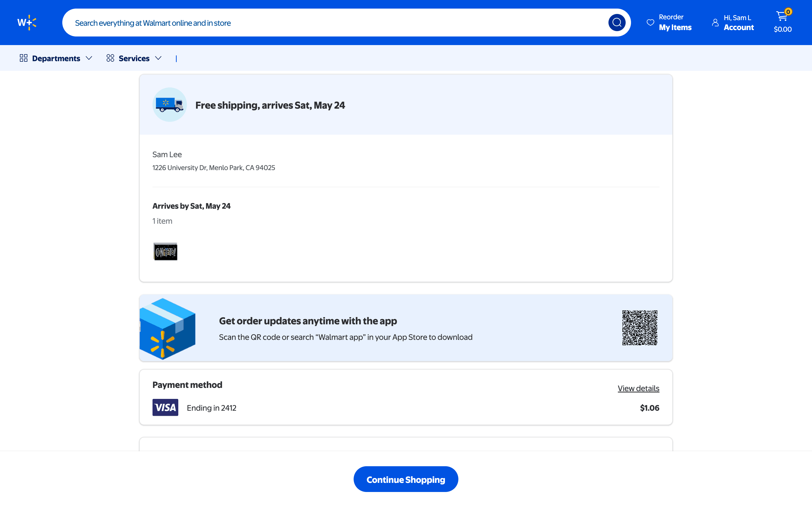Open the Services menu
Screen dimensions: 812x507
(x=134, y=58)
